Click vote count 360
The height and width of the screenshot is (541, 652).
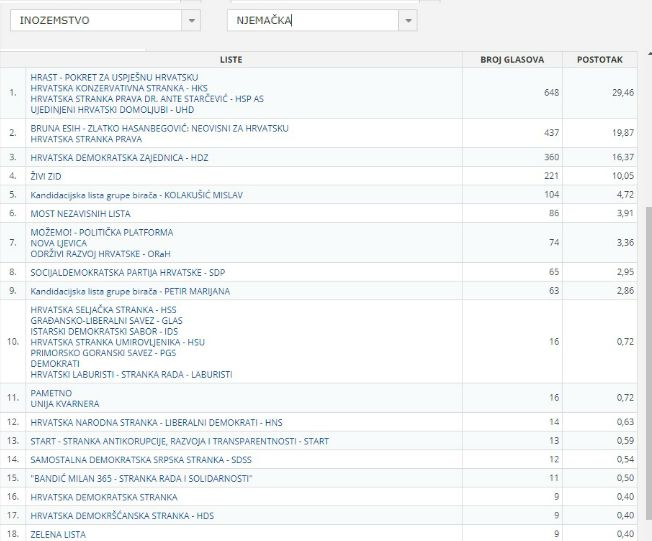551,157
